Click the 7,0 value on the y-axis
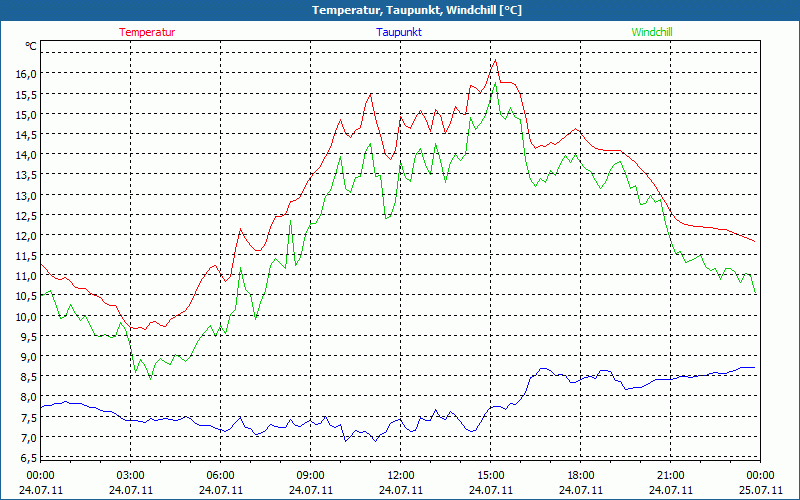 29,437
